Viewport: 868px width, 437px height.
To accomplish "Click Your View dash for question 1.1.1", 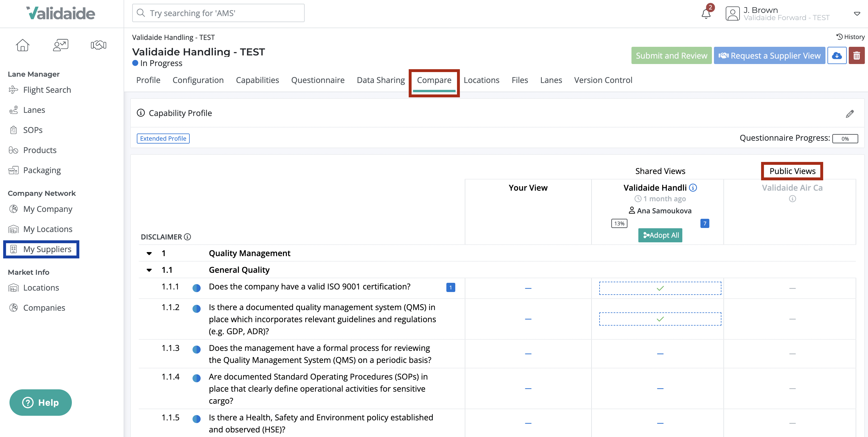I will click(x=528, y=288).
